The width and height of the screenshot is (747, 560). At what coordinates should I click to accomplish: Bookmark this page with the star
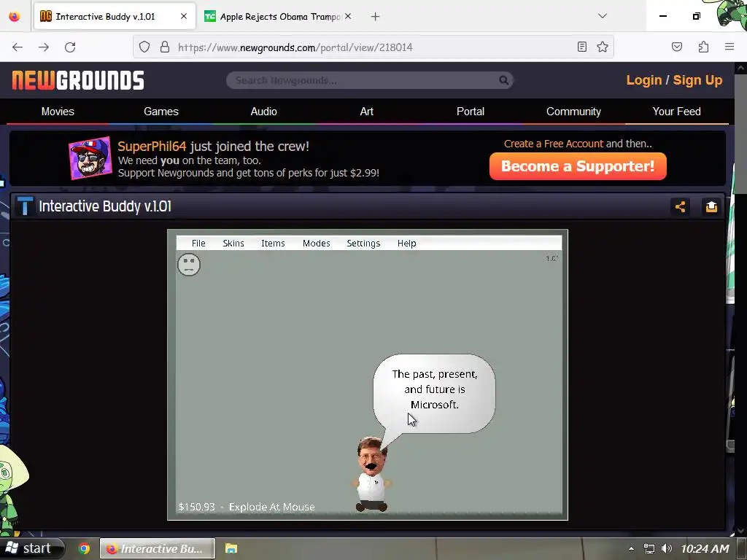click(x=602, y=47)
